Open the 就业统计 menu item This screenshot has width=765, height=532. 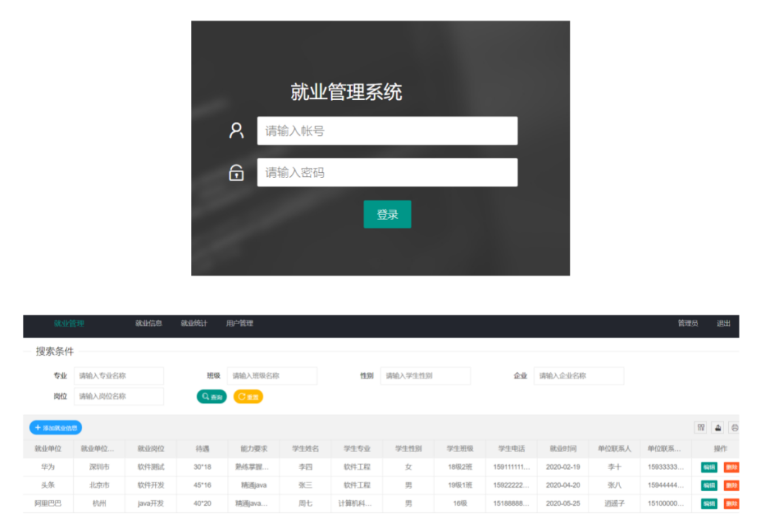coord(194,324)
